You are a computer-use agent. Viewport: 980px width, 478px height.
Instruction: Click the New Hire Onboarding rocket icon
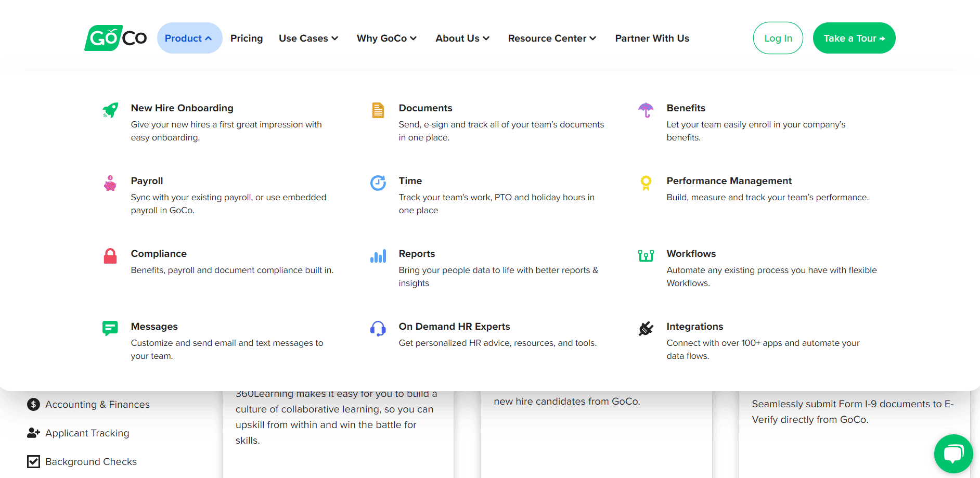tap(110, 110)
